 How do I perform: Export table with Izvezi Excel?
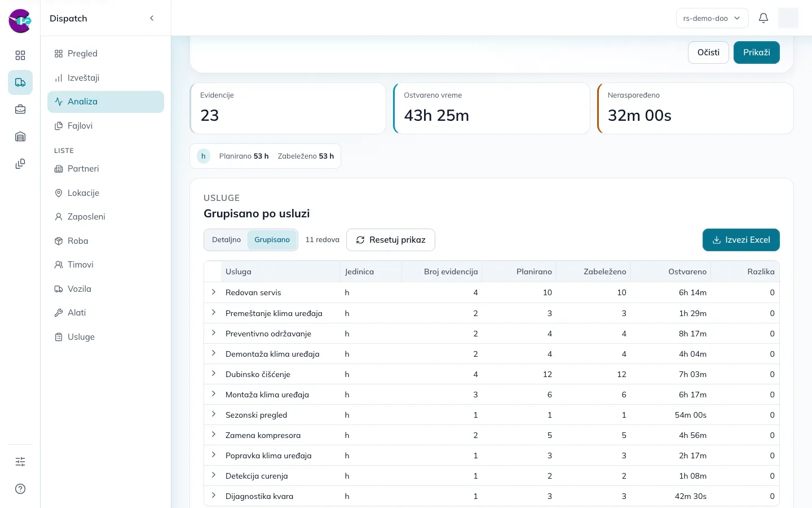click(741, 240)
